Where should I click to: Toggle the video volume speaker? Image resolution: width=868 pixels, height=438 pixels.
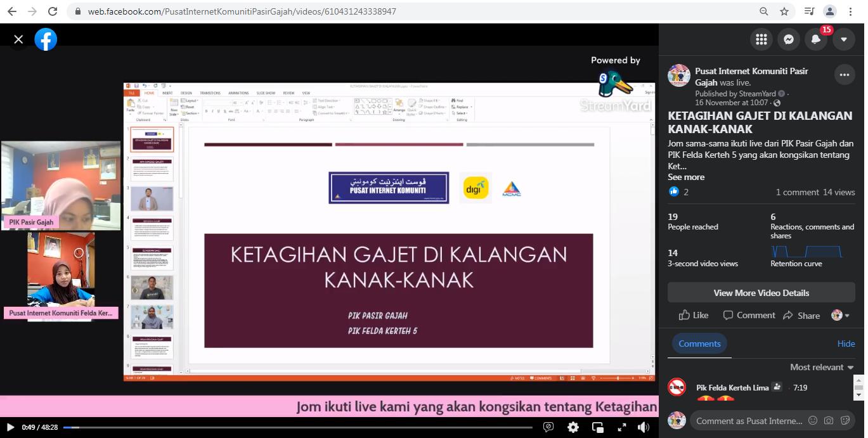pyautogui.click(x=644, y=427)
